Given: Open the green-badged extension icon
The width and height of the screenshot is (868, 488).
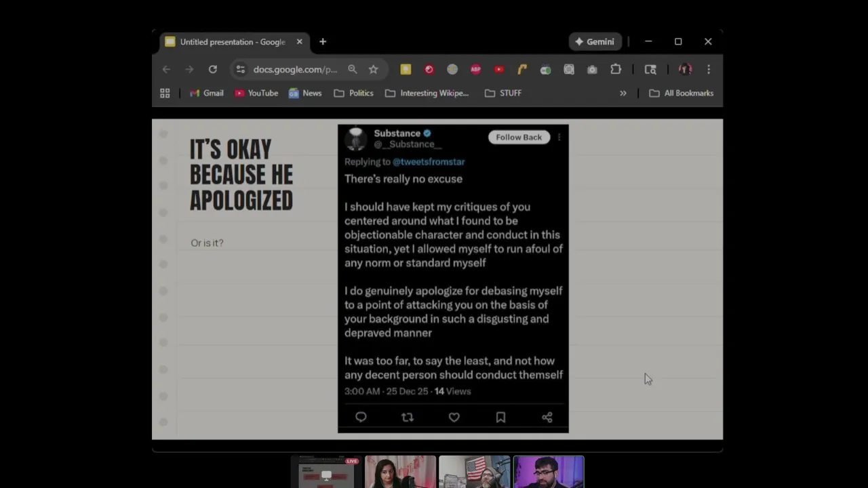Looking at the screenshot, I should pos(545,69).
